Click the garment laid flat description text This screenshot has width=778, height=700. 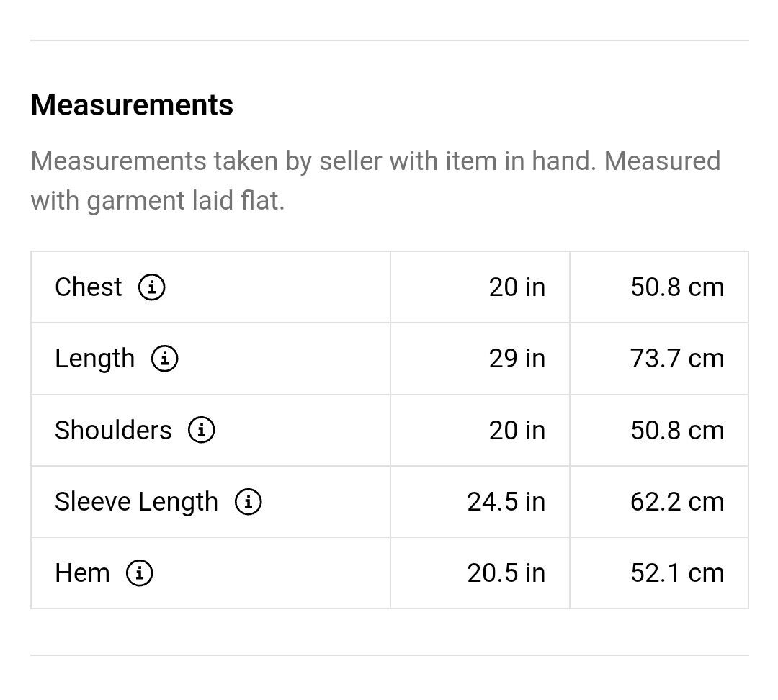click(x=375, y=181)
